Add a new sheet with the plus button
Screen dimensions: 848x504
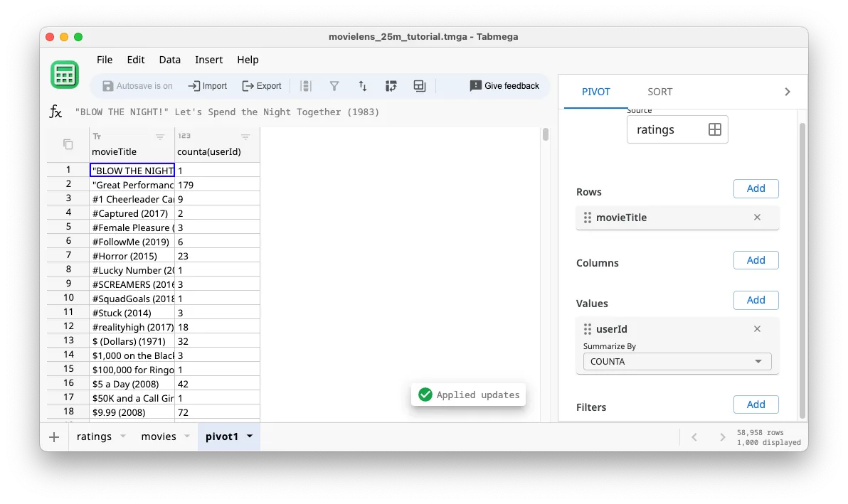point(54,436)
